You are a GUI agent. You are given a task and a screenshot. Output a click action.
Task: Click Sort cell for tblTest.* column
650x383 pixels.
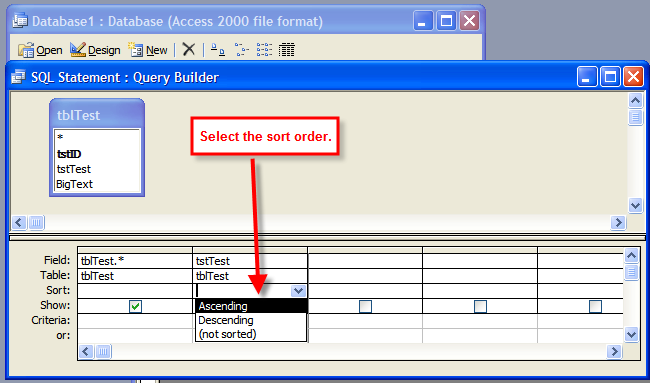(x=135, y=291)
